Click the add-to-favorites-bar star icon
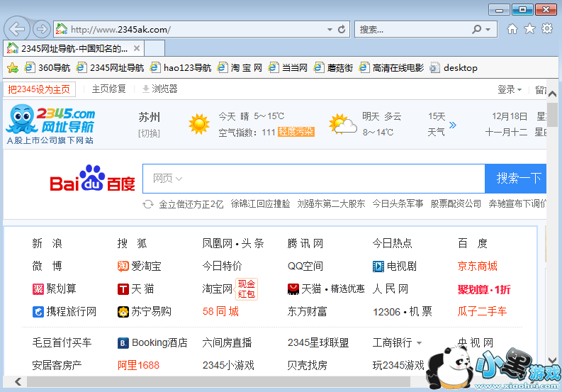 click(x=12, y=68)
